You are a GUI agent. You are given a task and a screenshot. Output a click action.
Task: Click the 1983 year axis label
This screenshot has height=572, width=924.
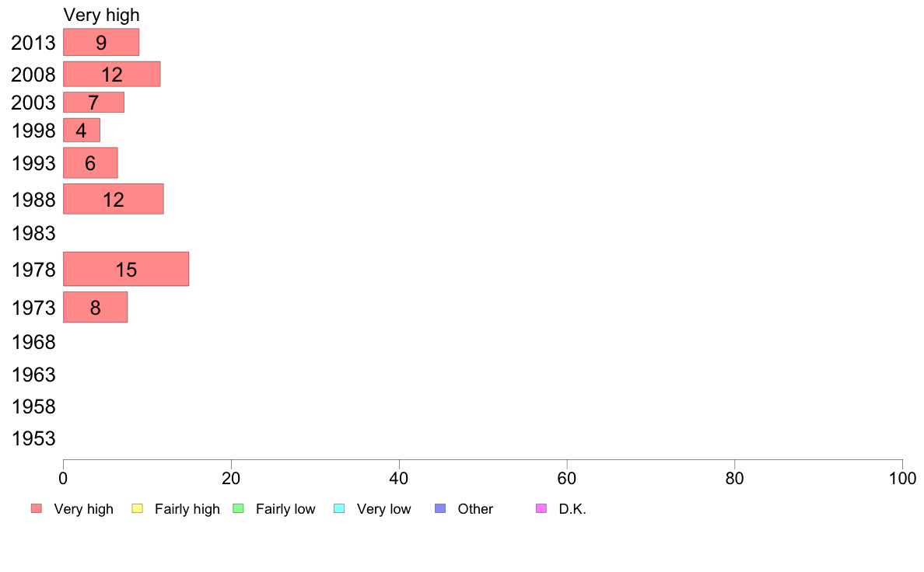[33, 233]
